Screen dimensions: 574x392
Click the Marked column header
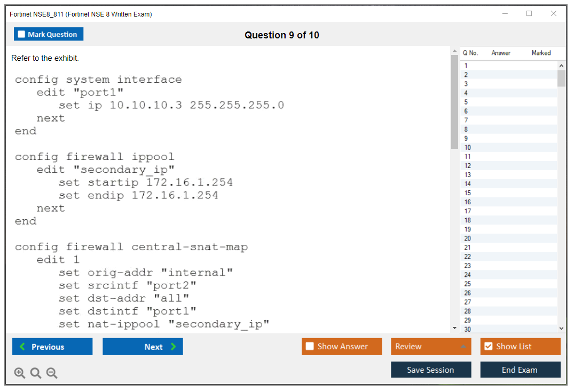pyautogui.click(x=541, y=53)
